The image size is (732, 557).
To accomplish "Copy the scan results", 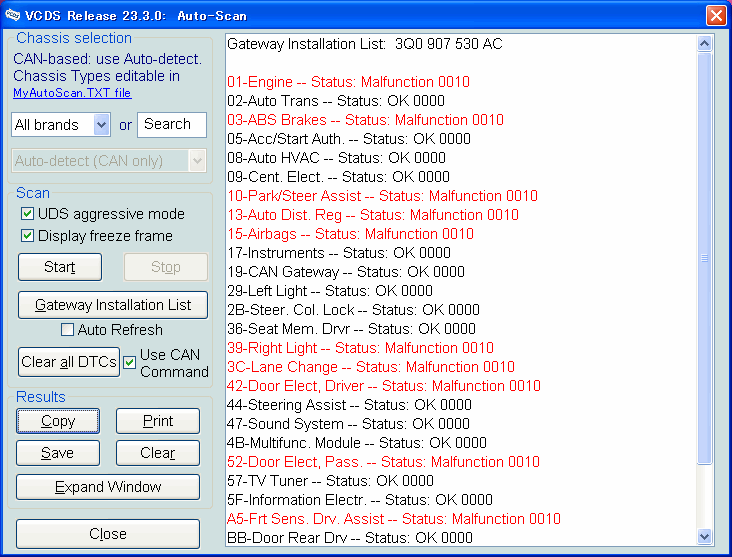I will click(x=58, y=421).
